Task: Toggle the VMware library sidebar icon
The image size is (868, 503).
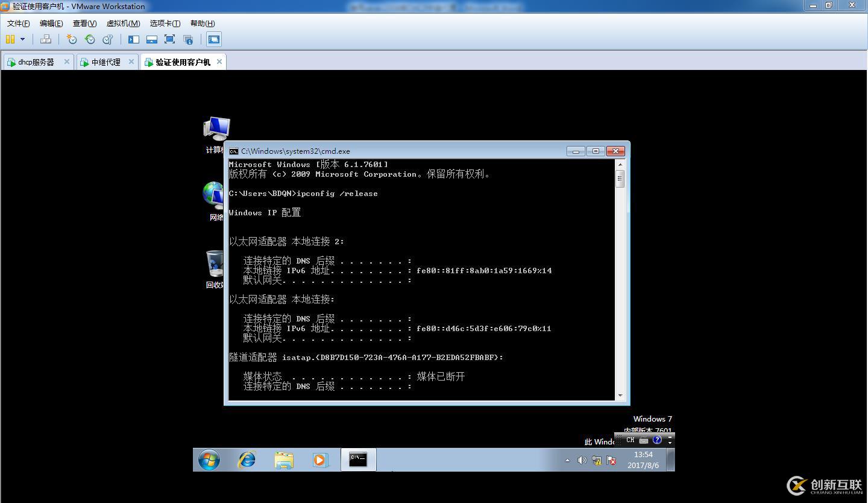Action: [x=134, y=39]
